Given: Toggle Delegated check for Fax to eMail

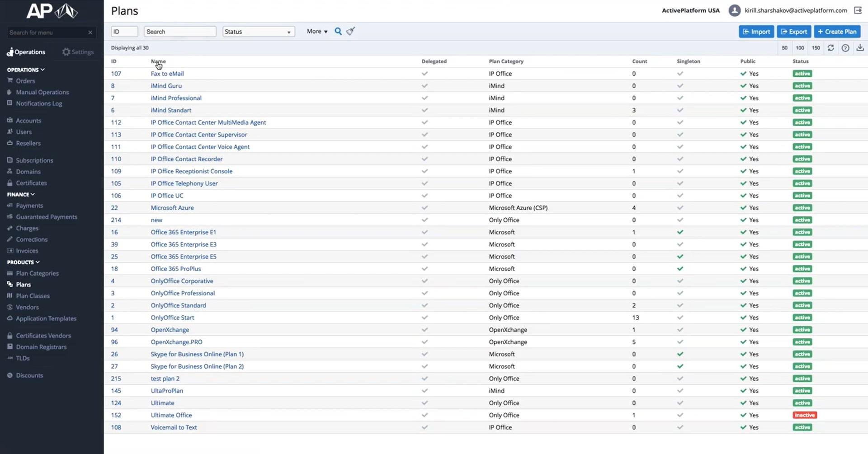Looking at the screenshot, I should [x=425, y=74].
